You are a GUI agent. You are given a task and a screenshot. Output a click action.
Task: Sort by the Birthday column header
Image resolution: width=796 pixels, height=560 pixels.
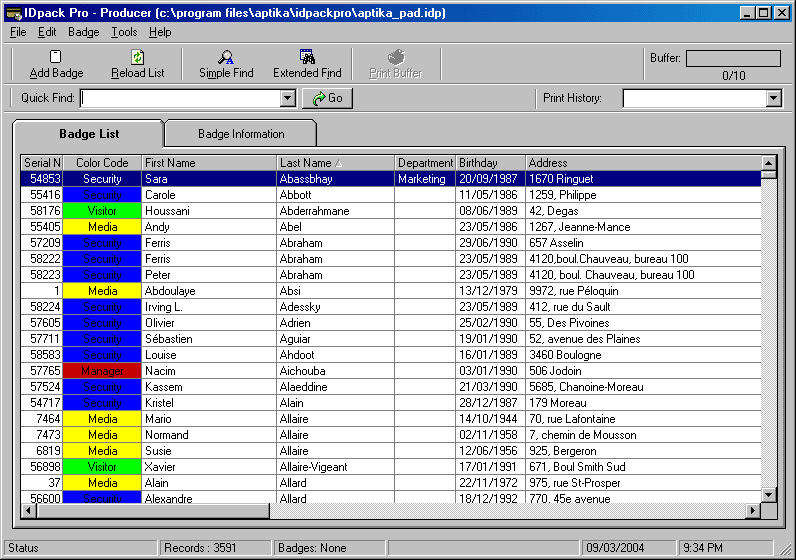(490, 163)
